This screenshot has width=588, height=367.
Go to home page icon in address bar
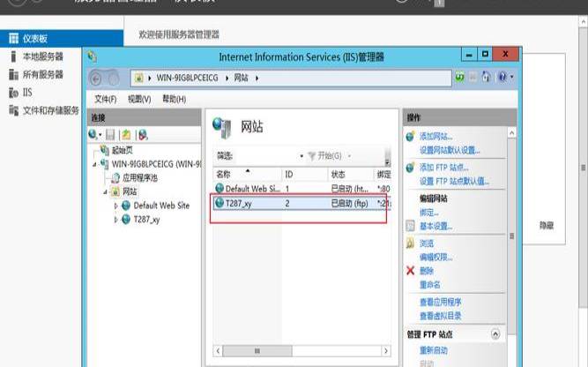coord(487,78)
